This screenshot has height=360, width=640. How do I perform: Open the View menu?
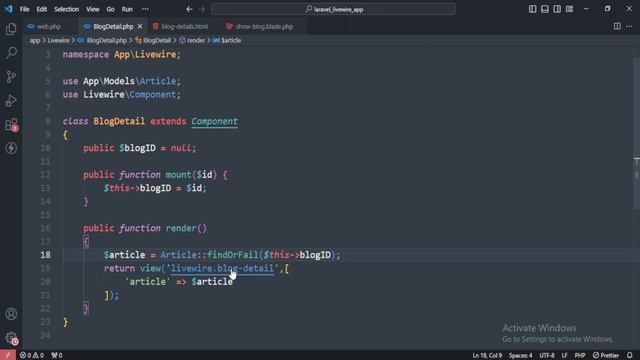point(93,9)
